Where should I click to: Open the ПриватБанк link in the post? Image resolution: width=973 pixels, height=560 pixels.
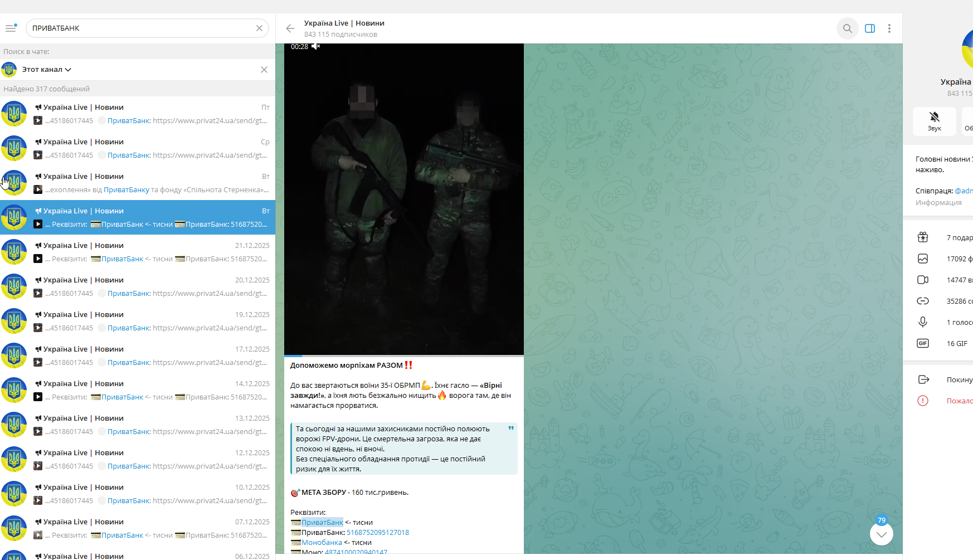[322, 523]
